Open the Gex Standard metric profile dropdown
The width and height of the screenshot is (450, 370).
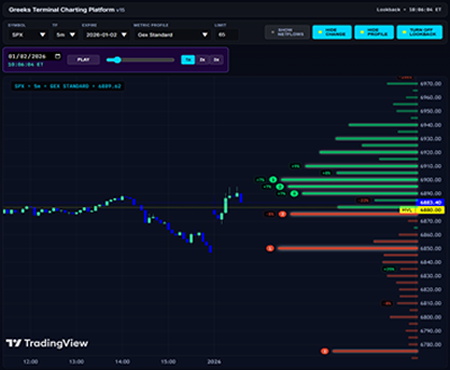click(x=172, y=35)
